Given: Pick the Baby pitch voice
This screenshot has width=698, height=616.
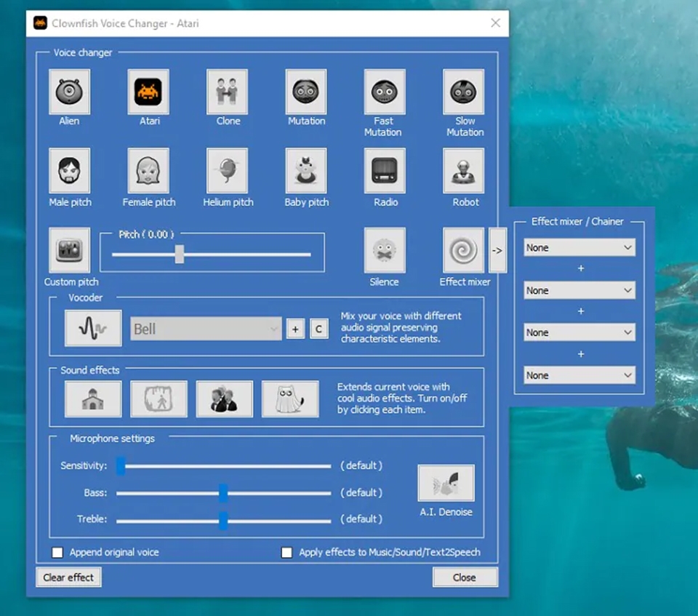Looking at the screenshot, I should (x=306, y=171).
